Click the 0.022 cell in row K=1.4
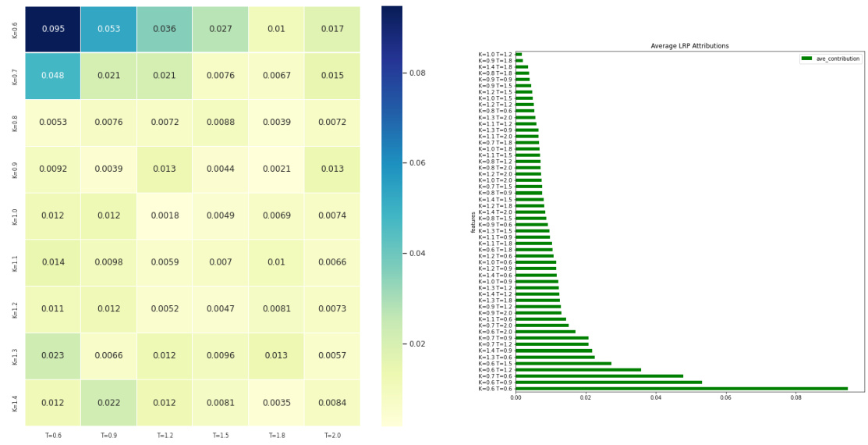 pyautogui.click(x=108, y=402)
